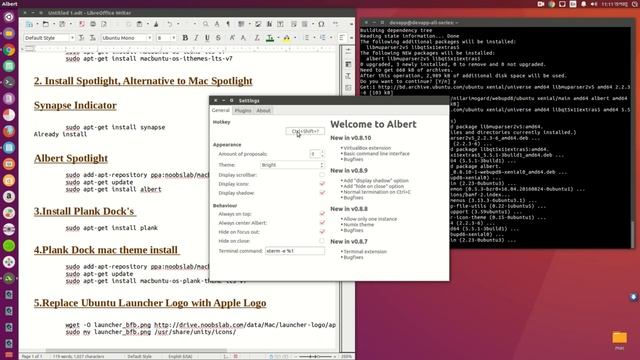Click the English (USA) language status entry

pos(180,356)
